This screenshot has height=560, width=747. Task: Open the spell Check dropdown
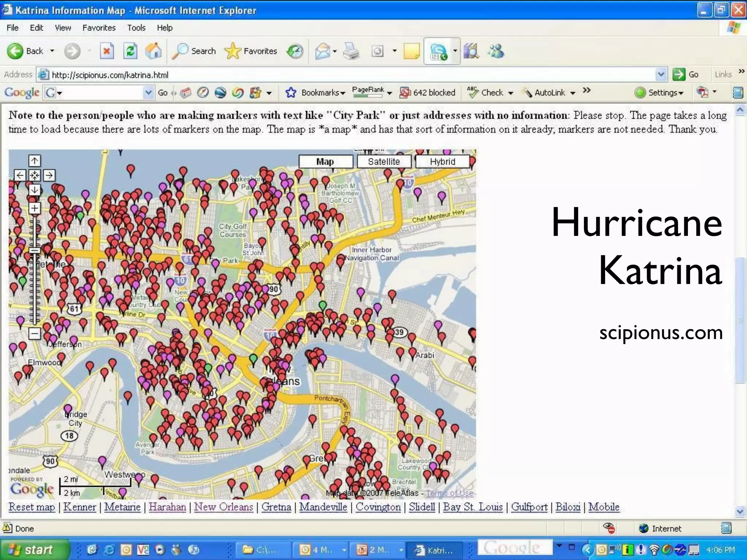(511, 93)
